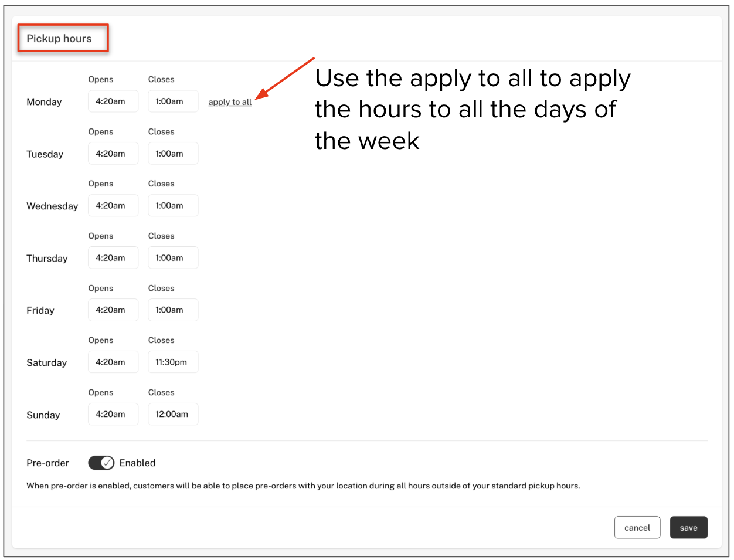Open Wednesday Opens time field
The width and height of the screenshot is (734, 560).
(113, 205)
